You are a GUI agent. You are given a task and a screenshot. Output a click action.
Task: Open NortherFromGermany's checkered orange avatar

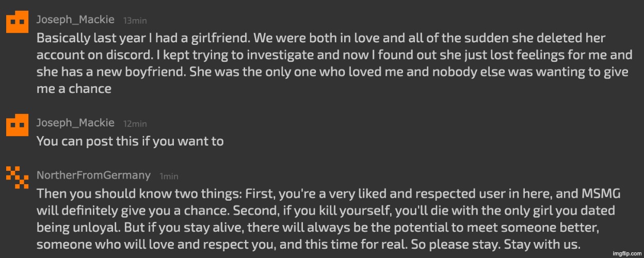17,177
